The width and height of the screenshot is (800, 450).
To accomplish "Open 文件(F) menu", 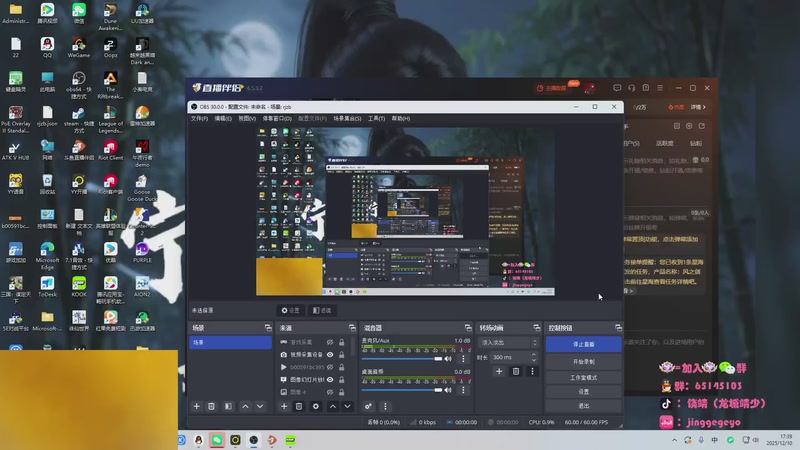I will (199, 118).
